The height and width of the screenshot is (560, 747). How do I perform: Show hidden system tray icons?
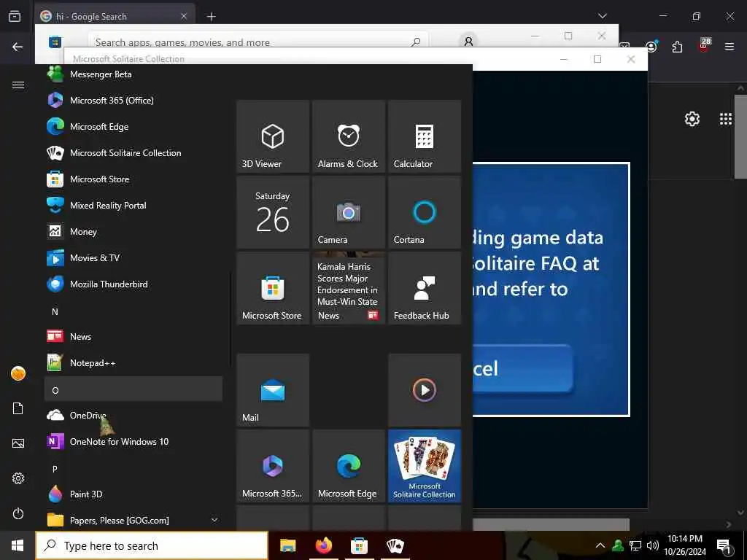(600, 545)
